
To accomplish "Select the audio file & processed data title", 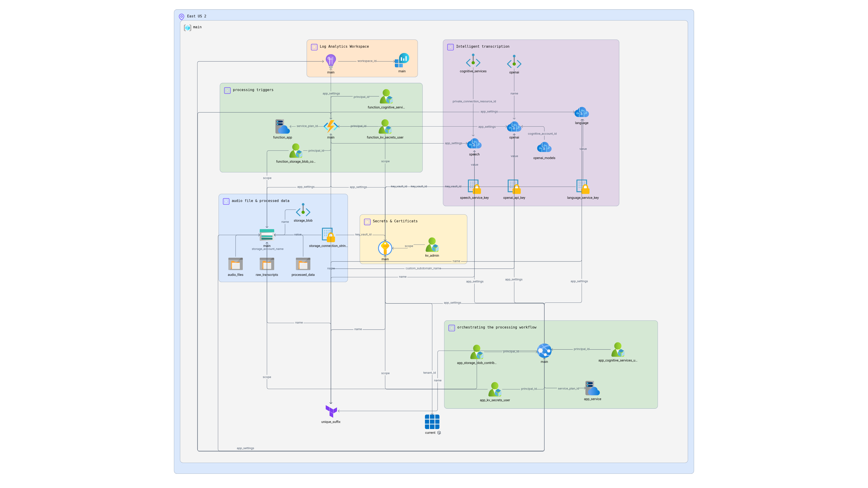I will click(260, 201).
